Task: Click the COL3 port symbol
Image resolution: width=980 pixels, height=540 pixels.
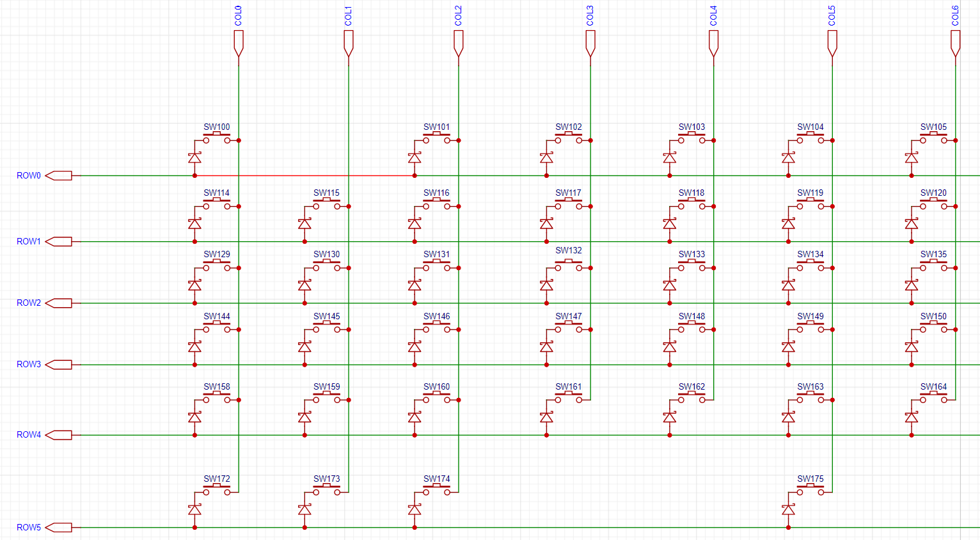Action: [x=590, y=44]
